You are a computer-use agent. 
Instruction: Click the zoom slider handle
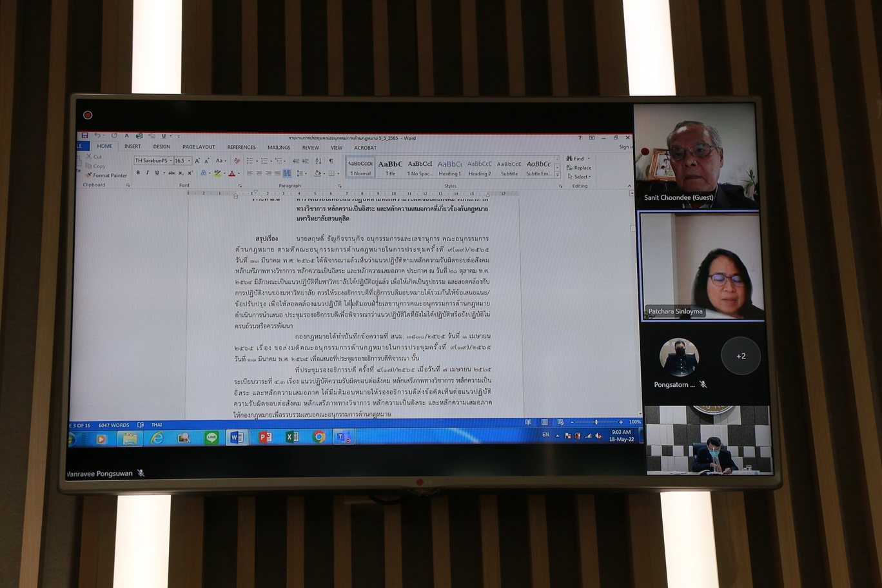click(596, 422)
